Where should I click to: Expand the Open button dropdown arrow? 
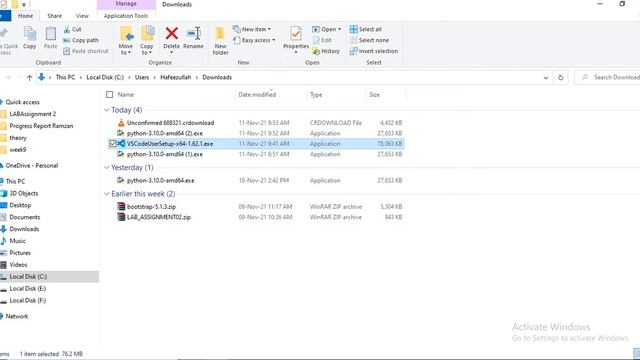[339, 29]
